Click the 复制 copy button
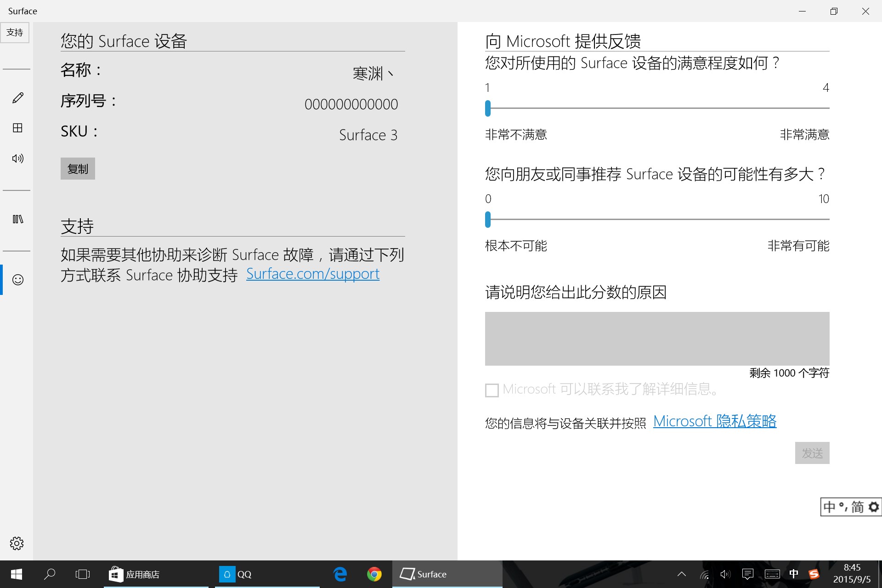This screenshot has height=588, width=882. tap(78, 169)
